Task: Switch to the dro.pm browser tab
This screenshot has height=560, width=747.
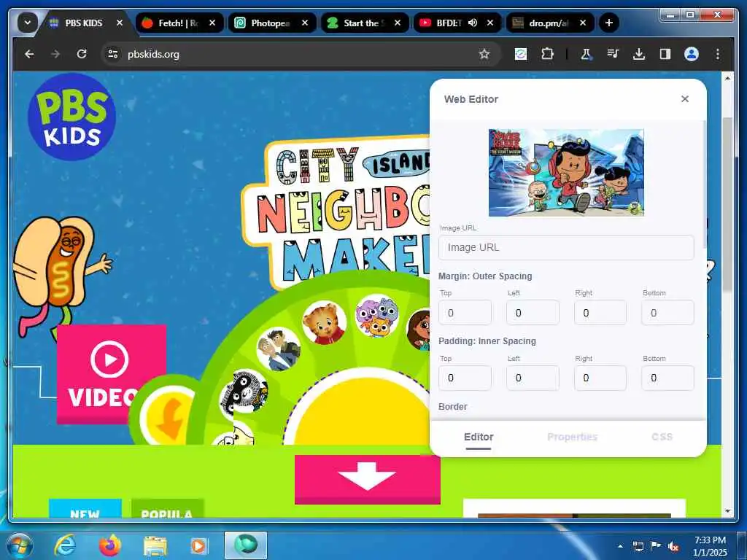Action: [x=549, y=23]
